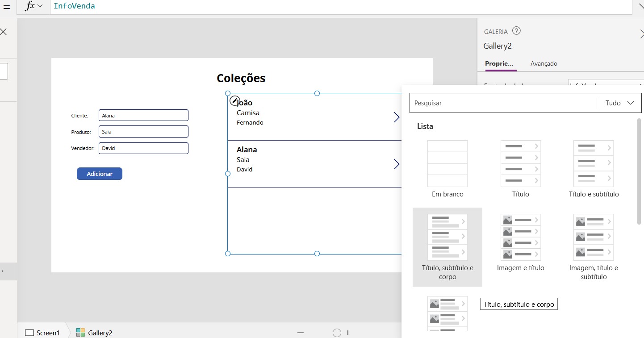This screenshot has height=338, width=644.
Task: Select Imagem, título e subtítulo layout
Action: coord(594,247)
